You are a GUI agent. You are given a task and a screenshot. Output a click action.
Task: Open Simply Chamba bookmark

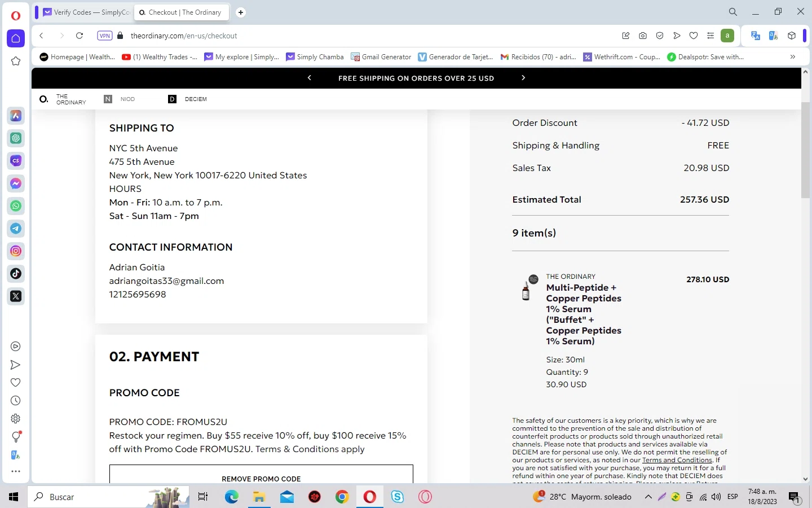click(315, 57)
